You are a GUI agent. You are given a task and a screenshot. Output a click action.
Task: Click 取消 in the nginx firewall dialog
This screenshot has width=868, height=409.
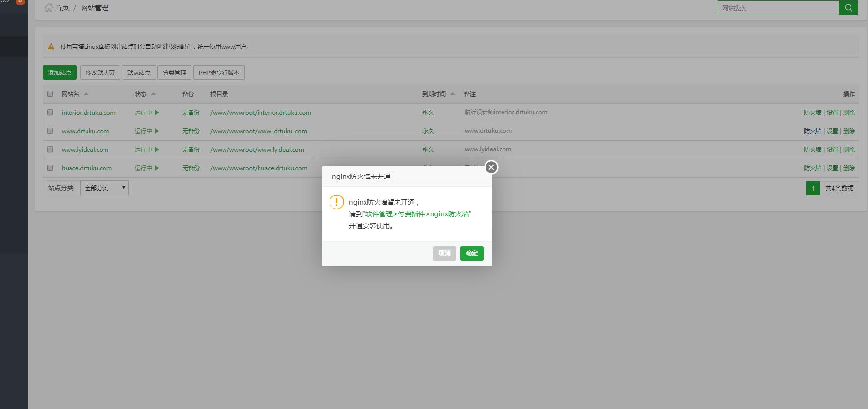click(x=445, y=253)
